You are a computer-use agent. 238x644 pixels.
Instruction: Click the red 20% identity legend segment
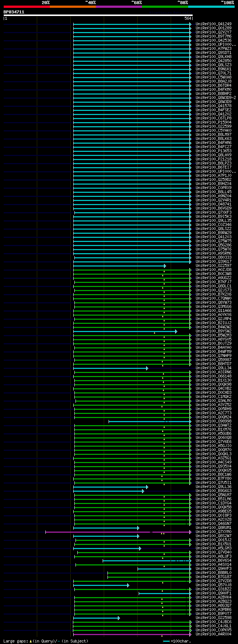(x=27, y=7)
